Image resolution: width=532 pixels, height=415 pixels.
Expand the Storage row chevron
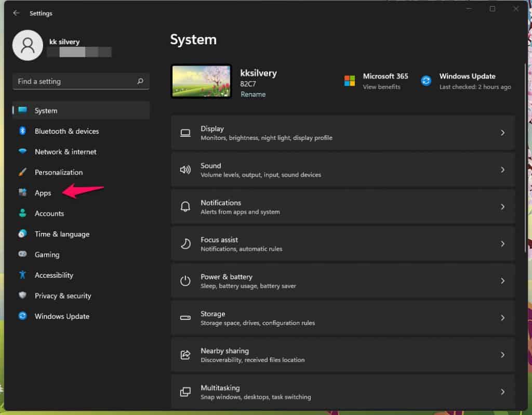coord(502,318)
